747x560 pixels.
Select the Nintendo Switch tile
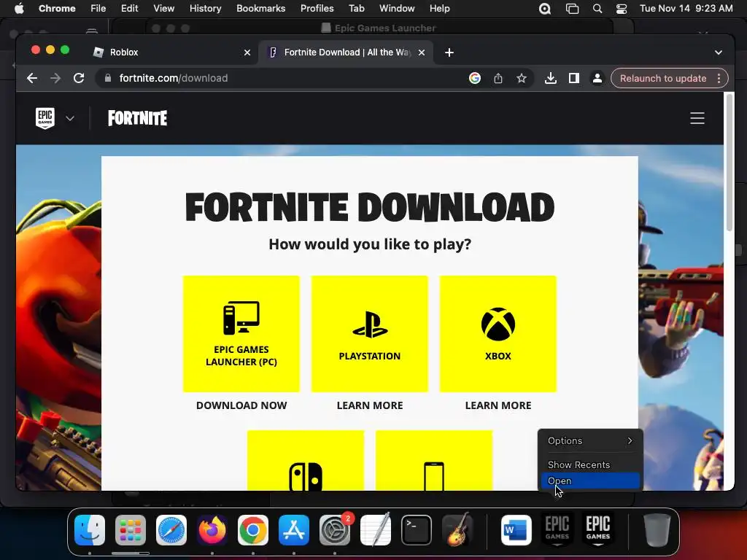306,461
